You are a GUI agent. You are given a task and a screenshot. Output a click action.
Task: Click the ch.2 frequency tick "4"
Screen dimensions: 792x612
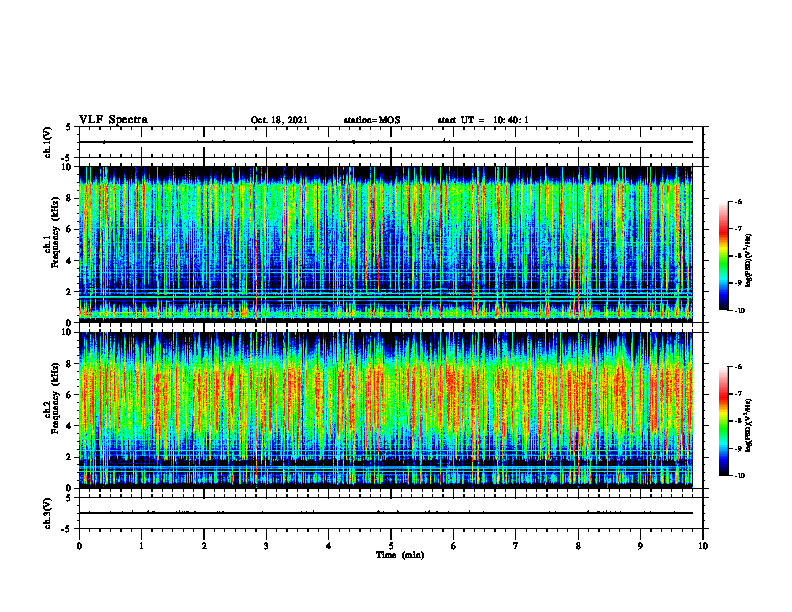click(70, 426)
